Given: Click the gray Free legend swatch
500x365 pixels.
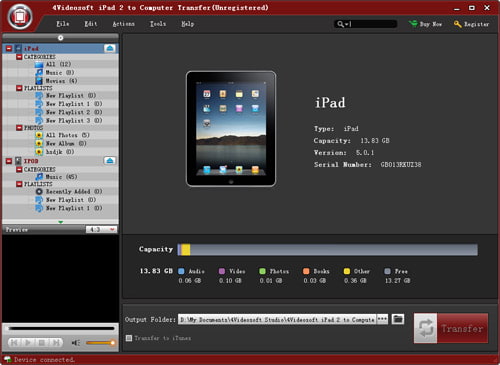Looking at the screenshot, I should click(387, 271).
